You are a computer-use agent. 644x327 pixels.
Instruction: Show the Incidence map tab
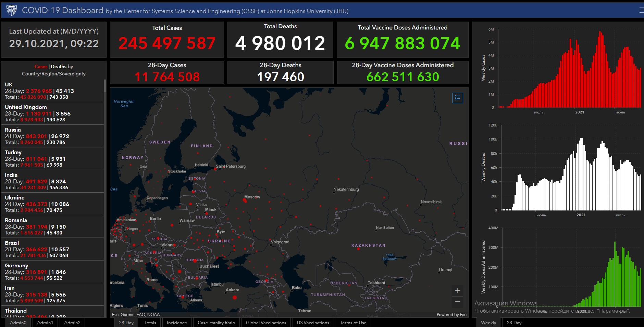(x=177, y=323)
